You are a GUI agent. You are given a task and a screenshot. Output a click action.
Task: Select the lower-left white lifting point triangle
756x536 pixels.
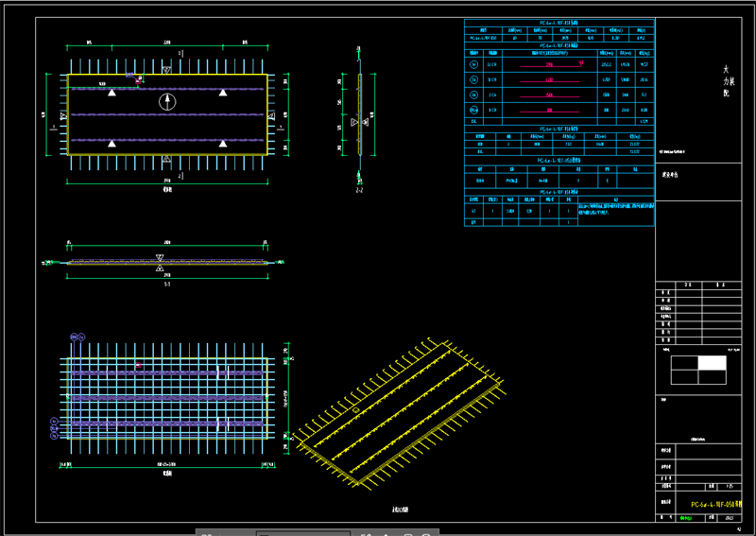(x=112, y=144)
